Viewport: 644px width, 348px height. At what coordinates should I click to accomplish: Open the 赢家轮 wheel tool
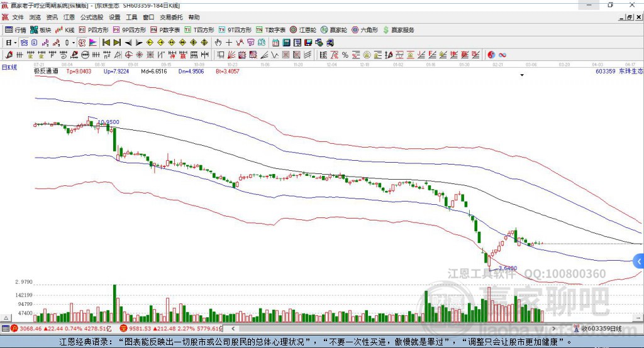pyautogui.click(x=334, y=30)
